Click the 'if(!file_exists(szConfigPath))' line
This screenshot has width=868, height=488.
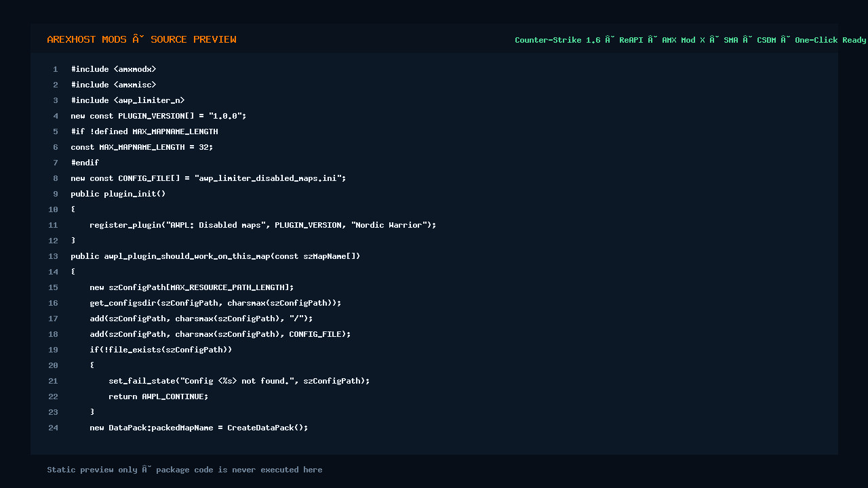161,350
